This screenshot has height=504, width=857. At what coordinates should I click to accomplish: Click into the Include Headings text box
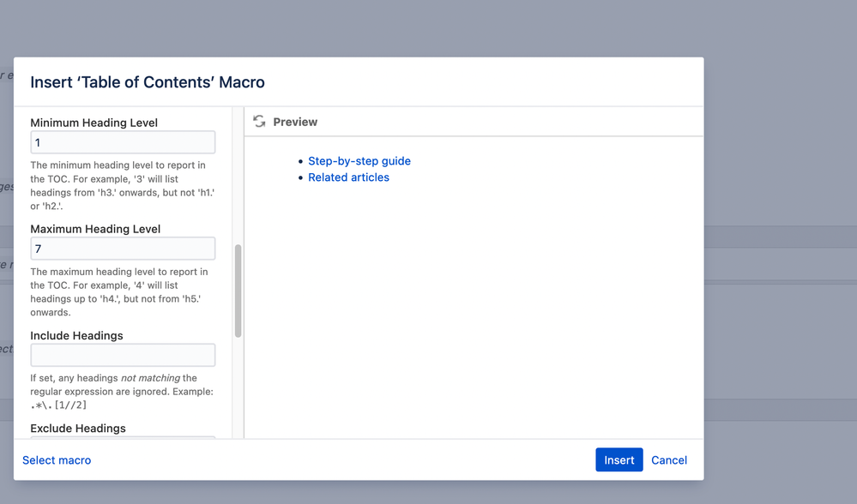pyautogui.click(x=123, y=355)
